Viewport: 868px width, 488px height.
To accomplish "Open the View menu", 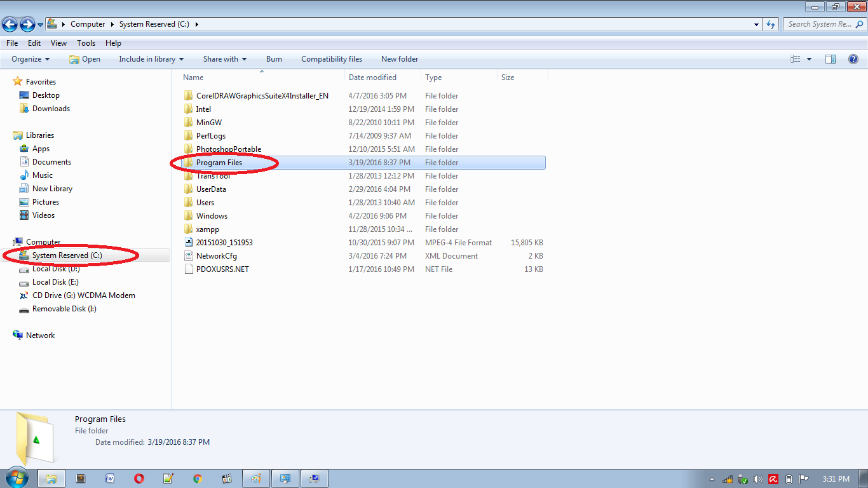I will coord(58,43).
